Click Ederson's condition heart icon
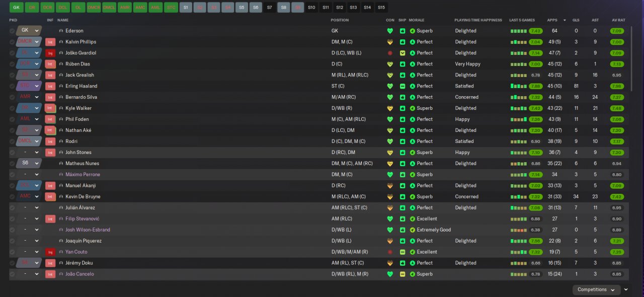This screenshot has width=644, height=297. pyautogui.click(x=390, y=31)
